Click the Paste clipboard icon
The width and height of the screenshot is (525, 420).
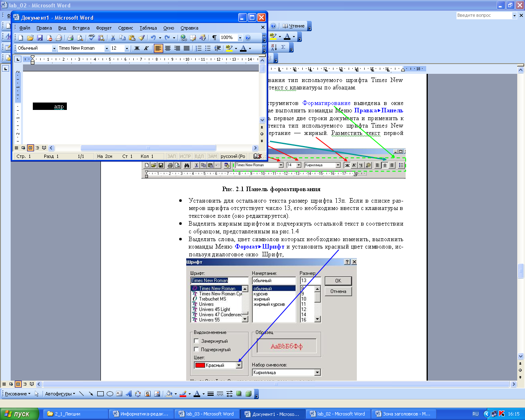[x=132, y=38]
